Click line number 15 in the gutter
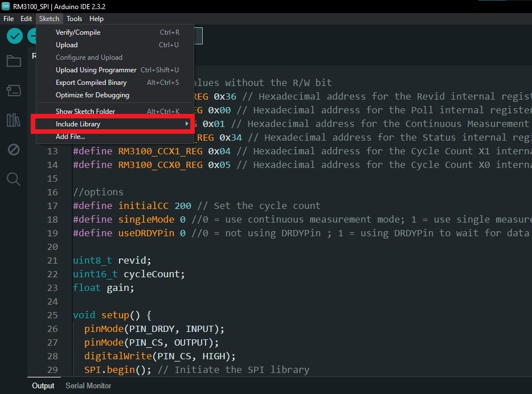 click(x=52, y=178)
